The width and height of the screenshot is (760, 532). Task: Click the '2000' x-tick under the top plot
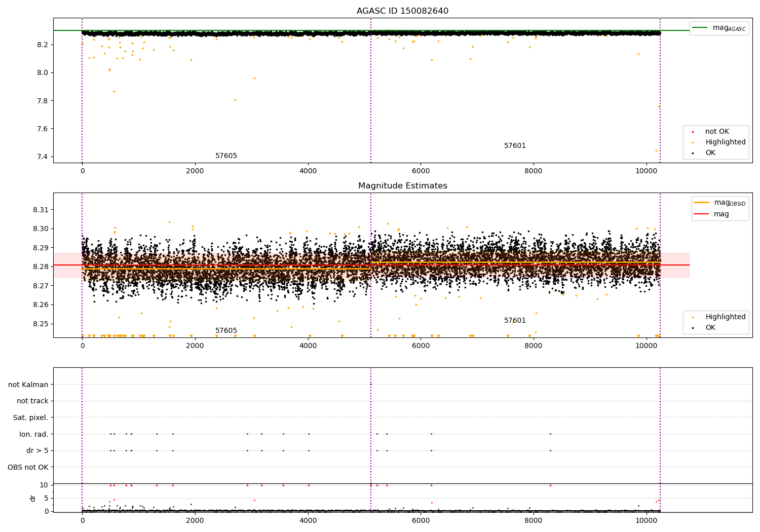(195, 171)
